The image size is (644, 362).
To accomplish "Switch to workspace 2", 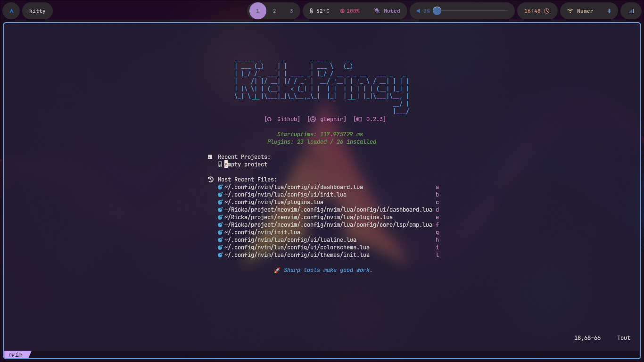I will [x=274, y=11].
